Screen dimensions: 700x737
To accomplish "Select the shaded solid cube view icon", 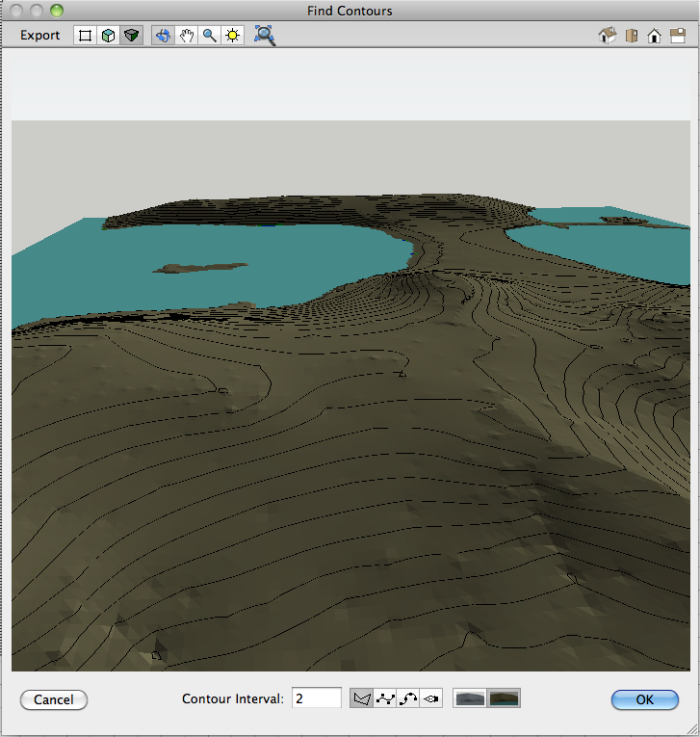I will click(132, 36).
